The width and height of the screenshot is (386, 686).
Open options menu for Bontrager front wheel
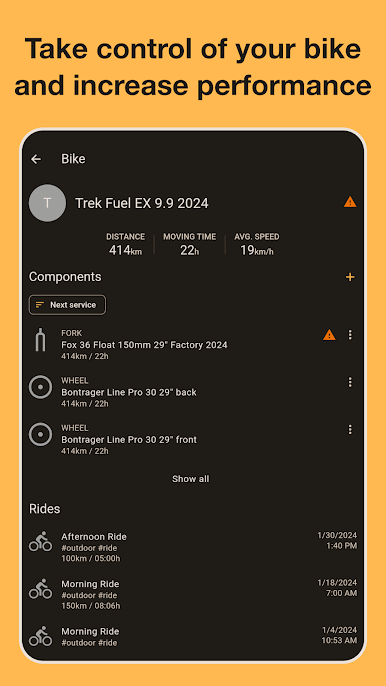tap(350, 430)
